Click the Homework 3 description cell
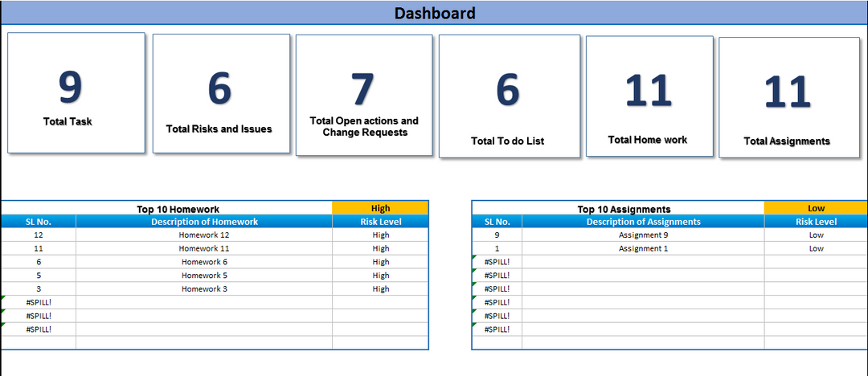The image size is (868, 376). (x=204, y=289)
